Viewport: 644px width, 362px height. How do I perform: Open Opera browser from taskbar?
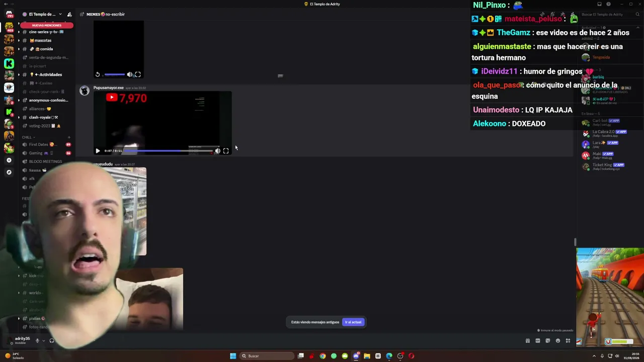(x=411, y=356)
